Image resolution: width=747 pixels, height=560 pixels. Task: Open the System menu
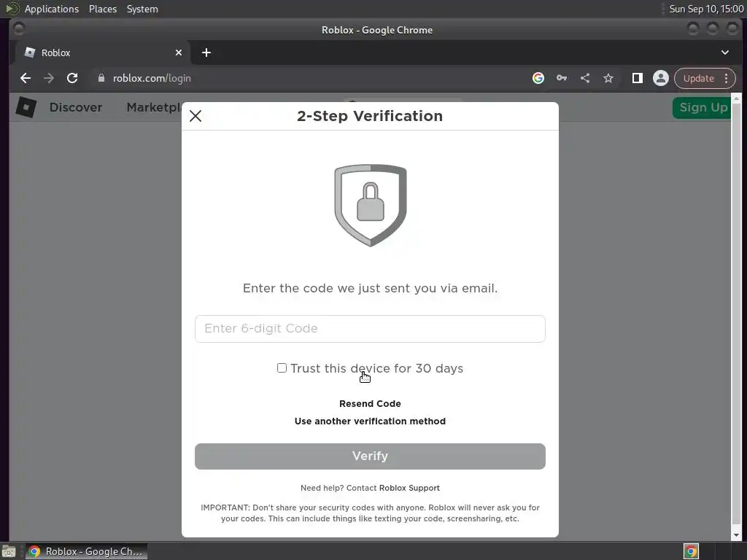coord(142,9)
